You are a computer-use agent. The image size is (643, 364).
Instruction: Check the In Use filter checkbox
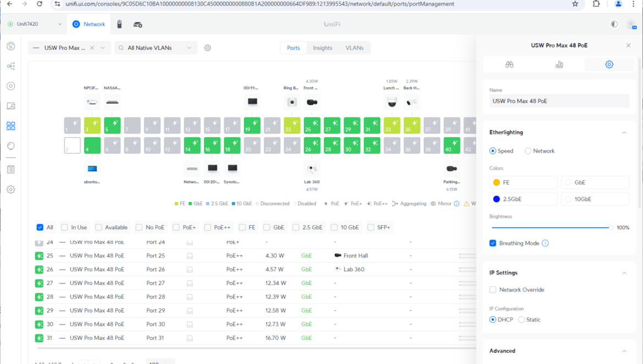click(x=64, y=227)
